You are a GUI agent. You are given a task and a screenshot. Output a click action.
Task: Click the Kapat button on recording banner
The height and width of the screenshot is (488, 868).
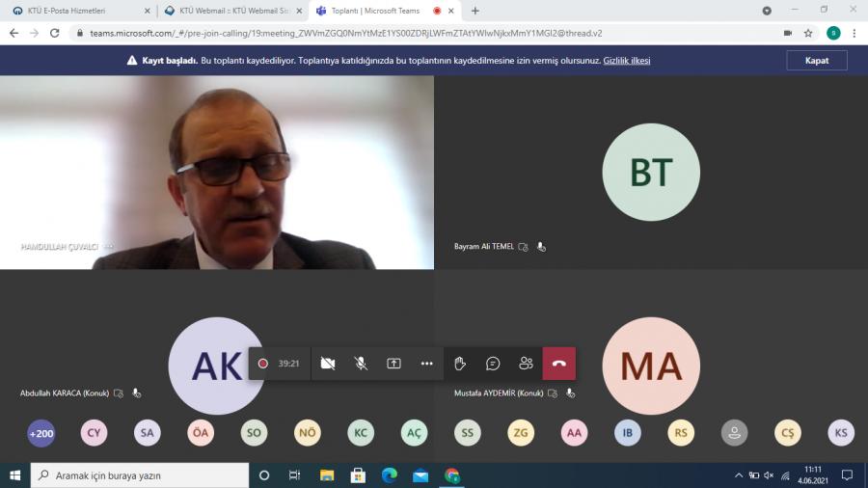tap(816, 60)
